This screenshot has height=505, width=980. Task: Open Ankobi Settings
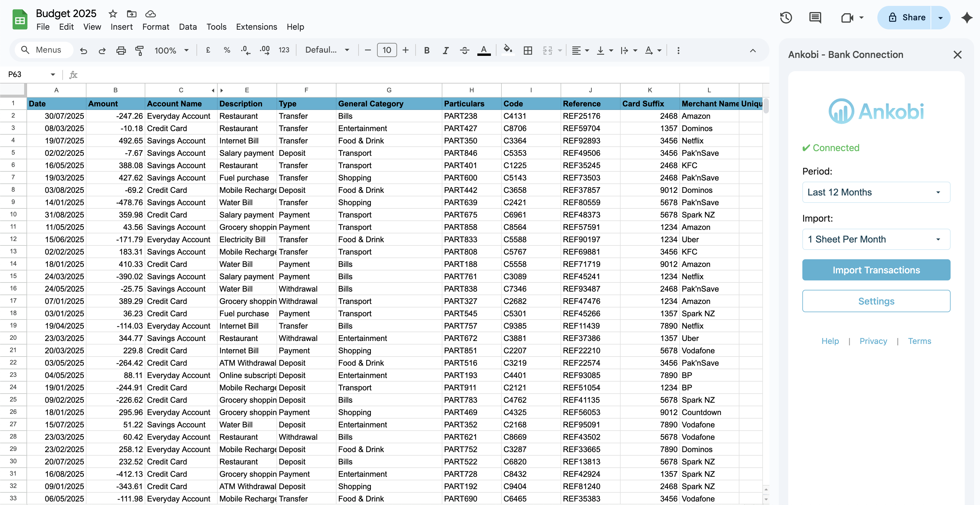[x=876, y=301]
